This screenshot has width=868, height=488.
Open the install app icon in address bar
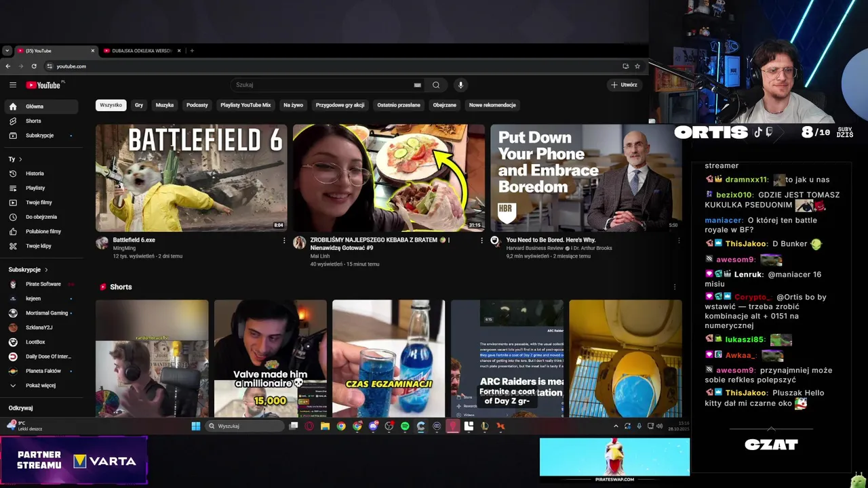click(625, 66)
